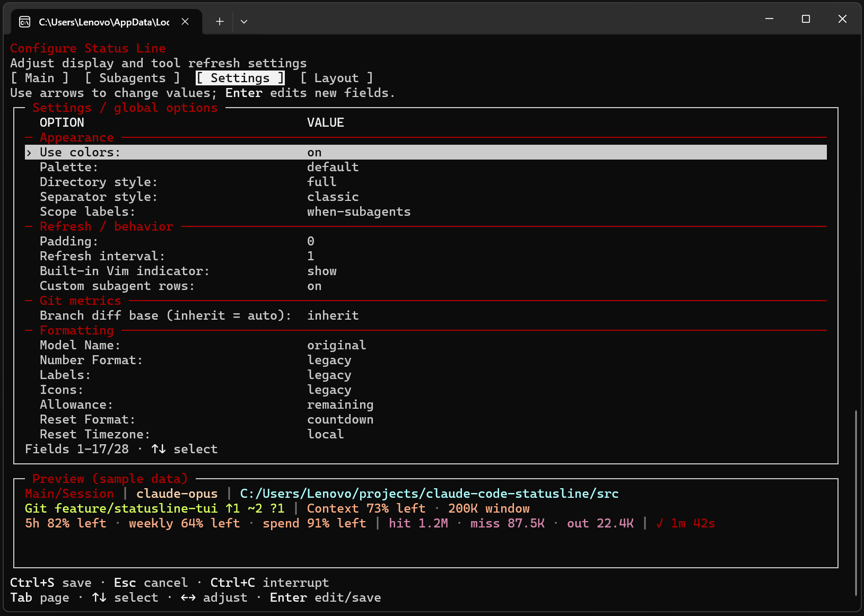The width and height of the screenshot is (864, 616).
Task: Click the Git metrics section header
Action: pyautogui.click(x=81, y=301)
